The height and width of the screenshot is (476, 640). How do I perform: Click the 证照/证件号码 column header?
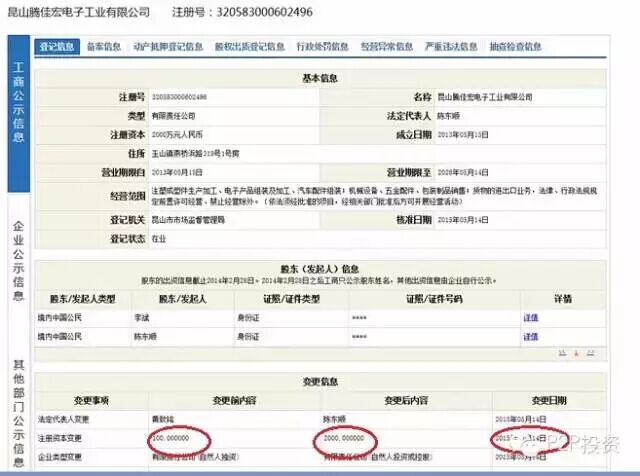click(434, 299)
